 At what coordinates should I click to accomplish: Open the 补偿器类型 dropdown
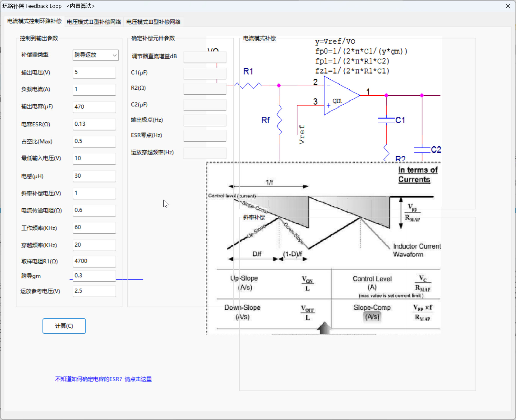pyautogui.click(x=96, y=55)
